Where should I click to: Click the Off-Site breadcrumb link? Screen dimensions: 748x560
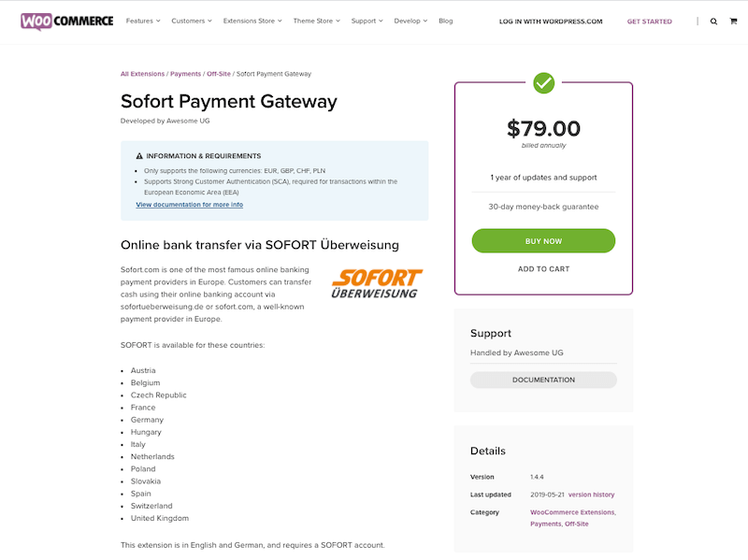[219, 74]
